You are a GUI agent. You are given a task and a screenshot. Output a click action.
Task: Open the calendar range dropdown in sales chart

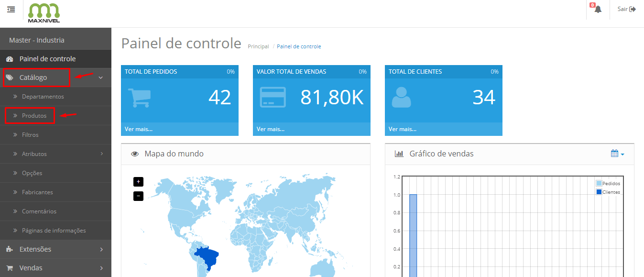tap(617, 154)
